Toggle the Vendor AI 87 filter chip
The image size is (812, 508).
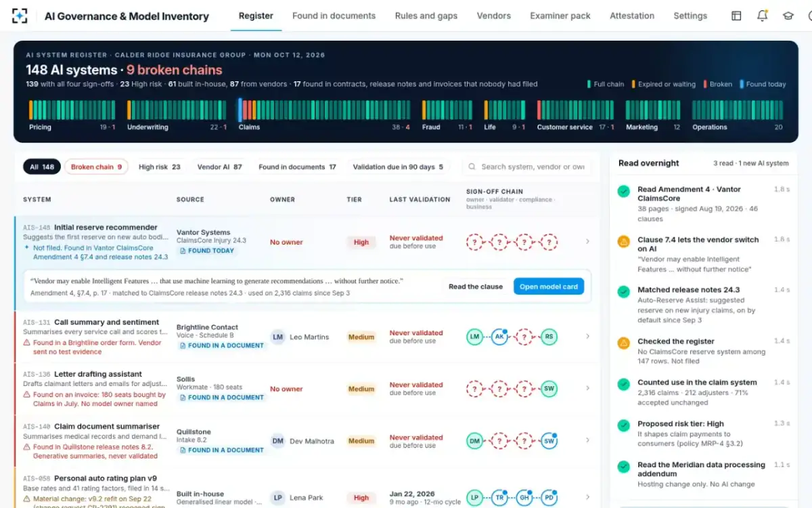click(219, 167)
